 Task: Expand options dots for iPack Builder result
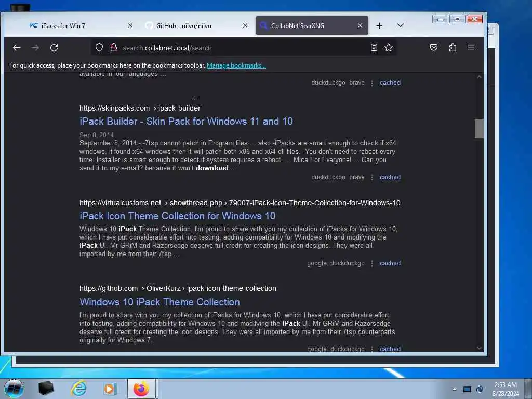pos(372,178)
